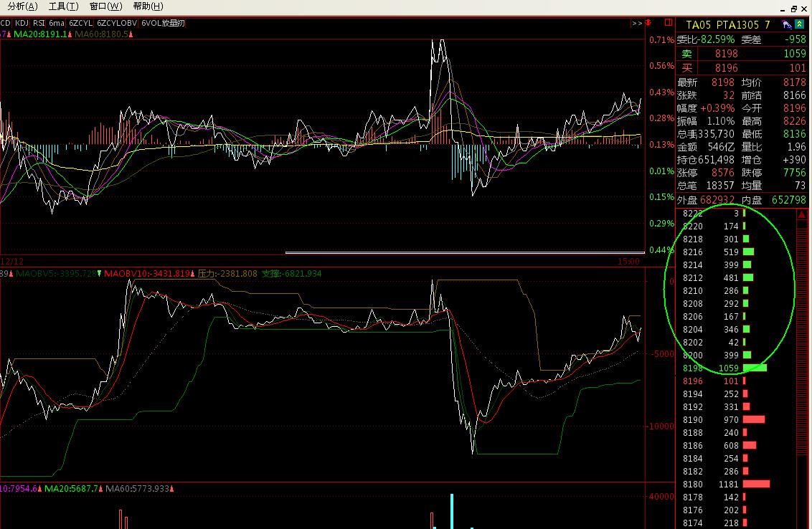
Task: Toggle the red split-panel layout icon
Action: pos(669,22)
